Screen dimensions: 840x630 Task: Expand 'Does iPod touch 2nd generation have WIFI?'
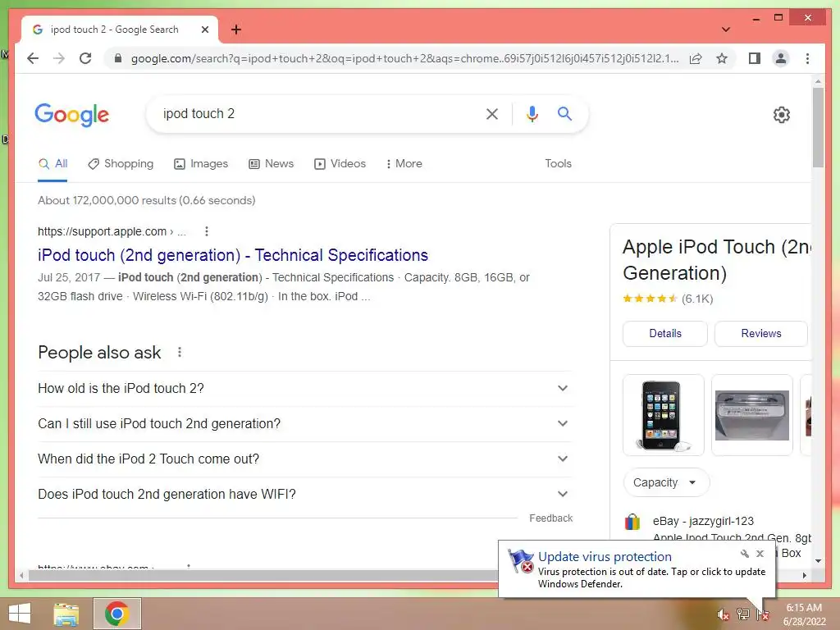coord(304,495)
